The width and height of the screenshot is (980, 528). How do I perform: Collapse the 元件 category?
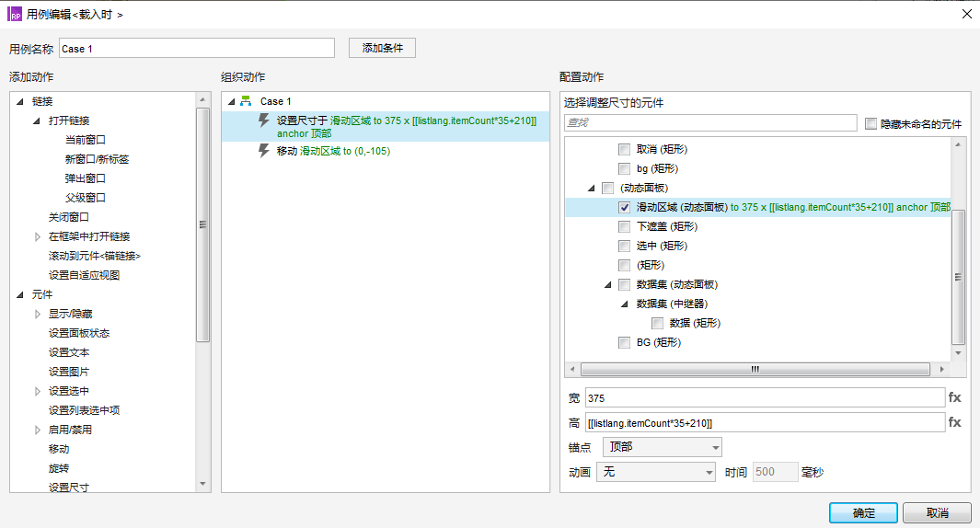tap(20, 294)
